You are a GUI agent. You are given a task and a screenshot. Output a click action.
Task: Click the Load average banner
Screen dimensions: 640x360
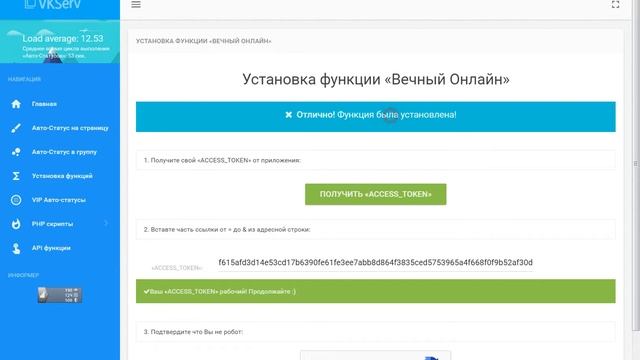tap(60, 42)
